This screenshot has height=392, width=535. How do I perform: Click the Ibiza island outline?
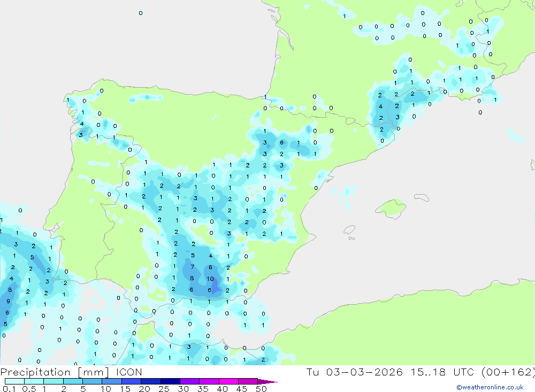[x=349, y=230]
